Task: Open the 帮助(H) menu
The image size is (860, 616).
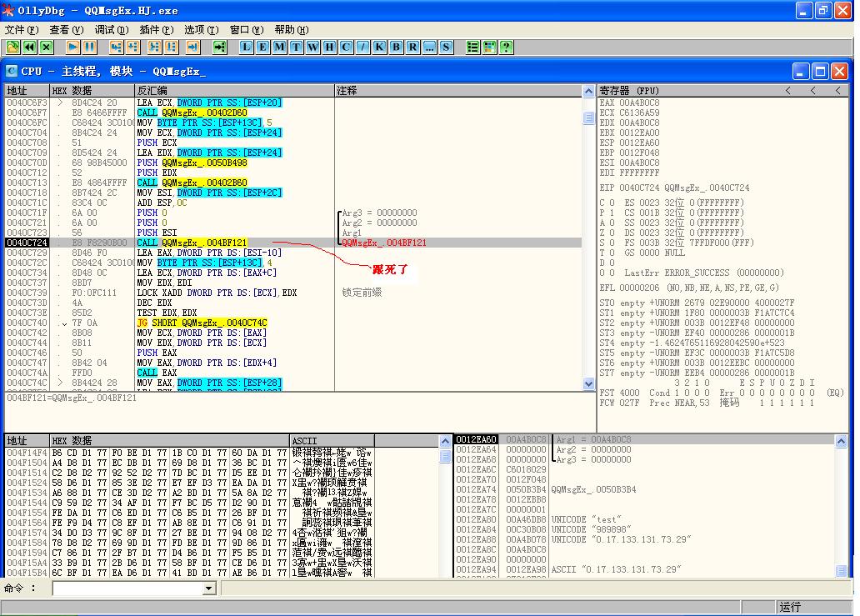Action: pos(291,30)
